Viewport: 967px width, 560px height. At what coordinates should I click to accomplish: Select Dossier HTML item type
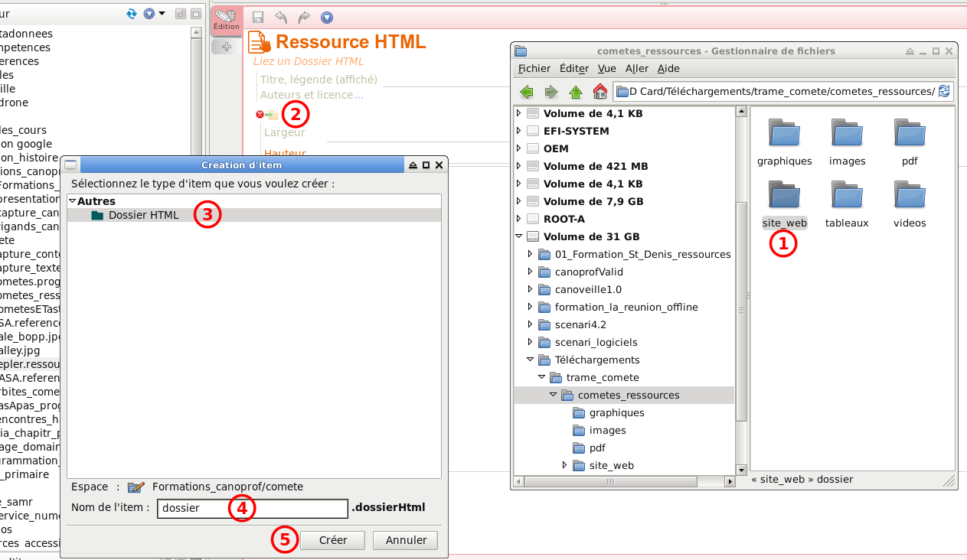[143, 215]
